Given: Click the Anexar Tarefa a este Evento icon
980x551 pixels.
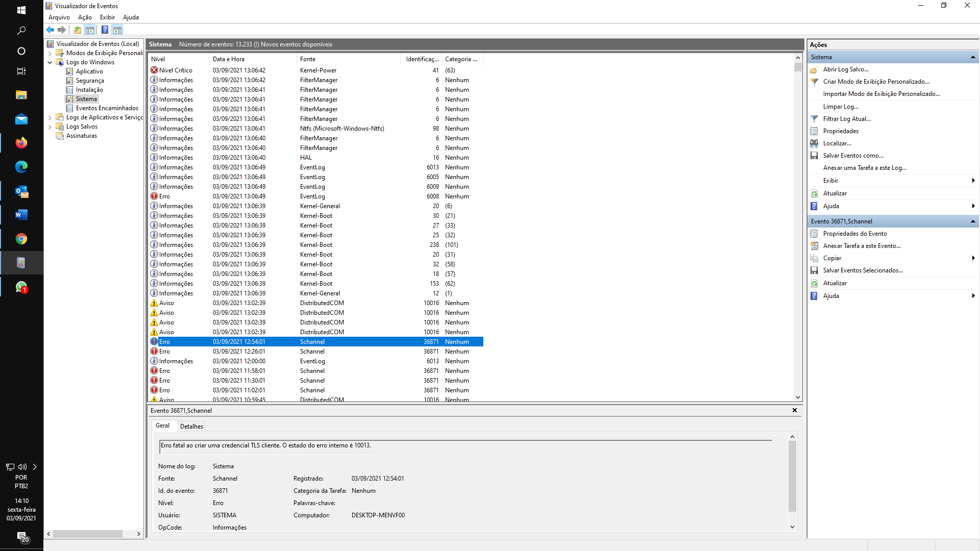Looking at the screenshot, I should pos(814,246).
